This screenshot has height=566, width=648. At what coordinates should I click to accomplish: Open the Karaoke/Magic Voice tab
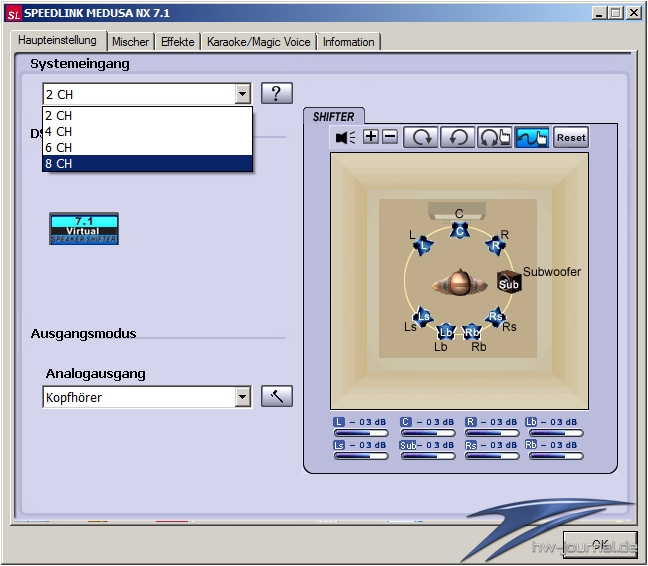tap(259, 42)
